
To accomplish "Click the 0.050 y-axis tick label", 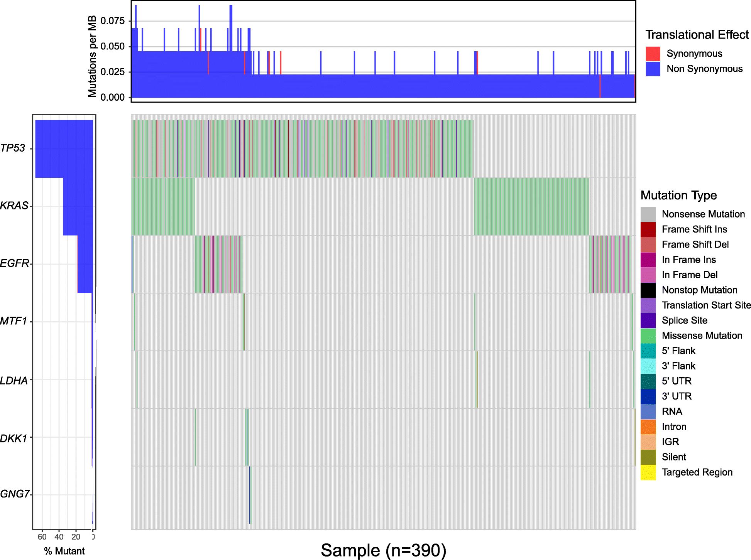I will (113, 46).
